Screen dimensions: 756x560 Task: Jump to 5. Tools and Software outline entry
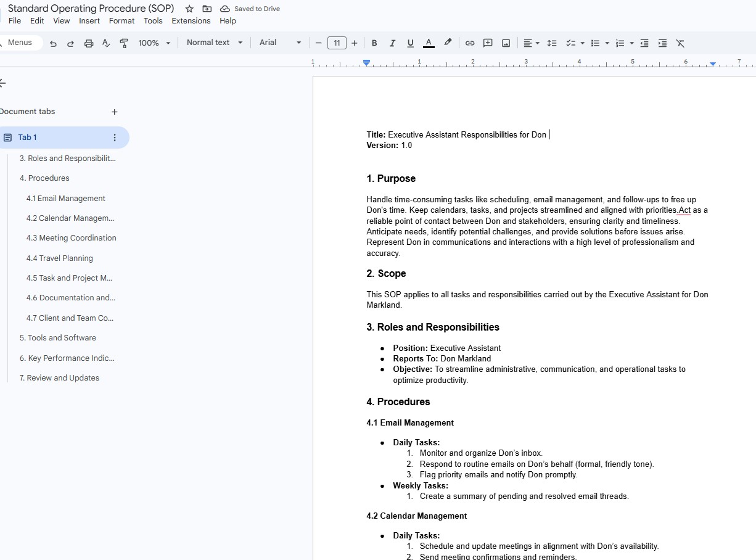[58, 338]
